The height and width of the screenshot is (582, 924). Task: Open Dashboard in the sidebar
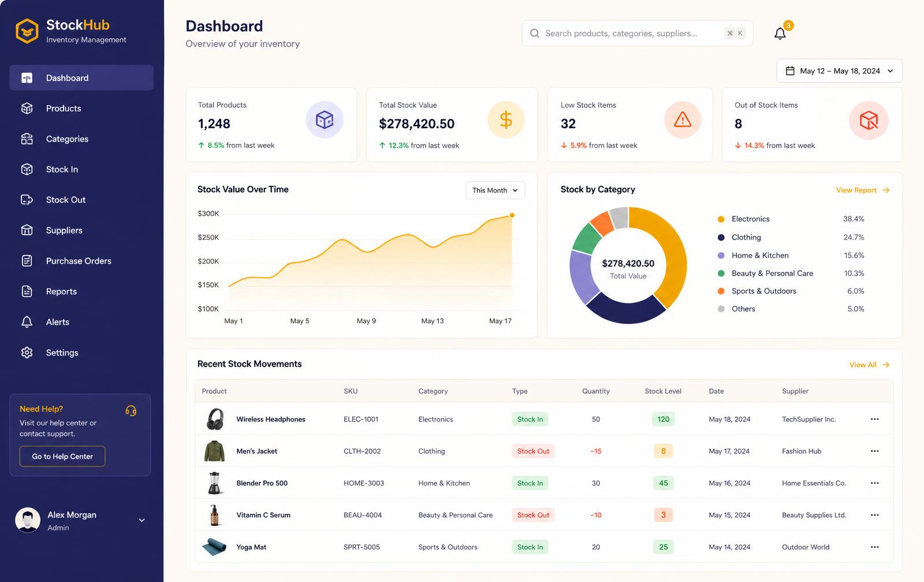pyautogui.click(x=81, y=78)
